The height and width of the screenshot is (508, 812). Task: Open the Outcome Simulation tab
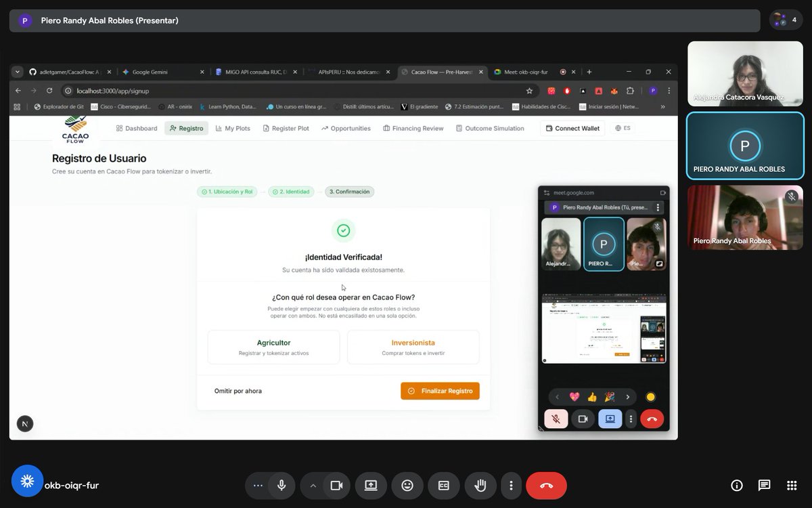[490, 128]
